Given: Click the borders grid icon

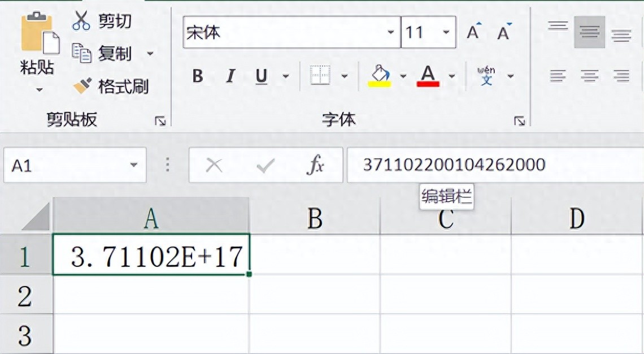Looking at the screenshot, I should [320, 75].
